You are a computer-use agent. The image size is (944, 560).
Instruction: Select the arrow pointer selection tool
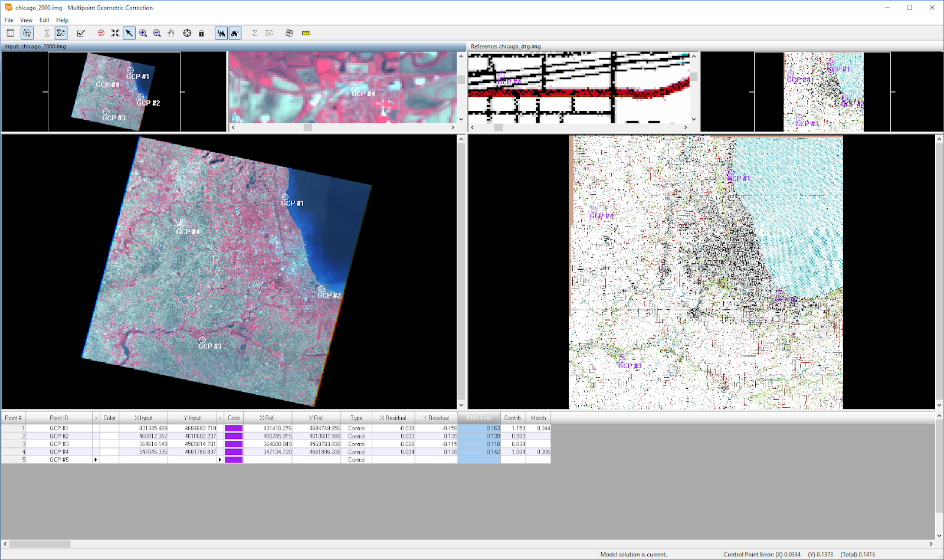[129, 33]
